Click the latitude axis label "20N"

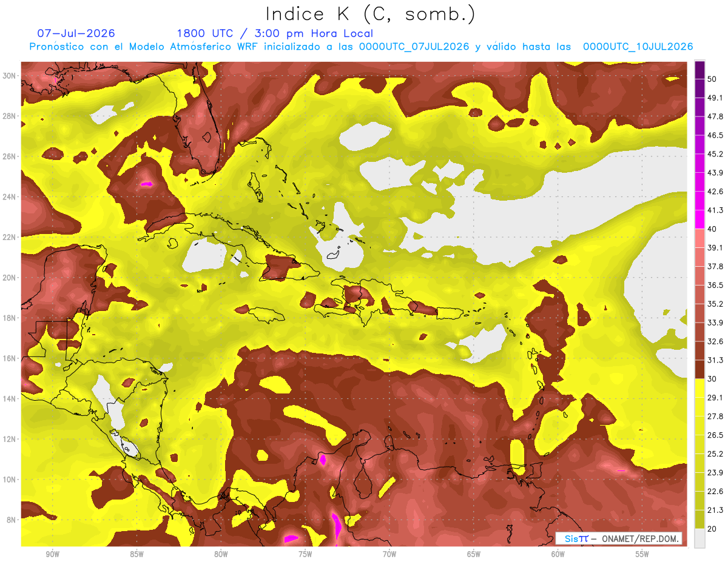point(10,278)
